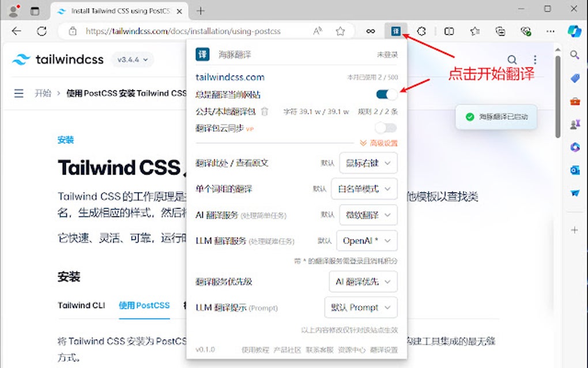Click the 本月已使用 2 / 500 usage text

pos(372,77)
